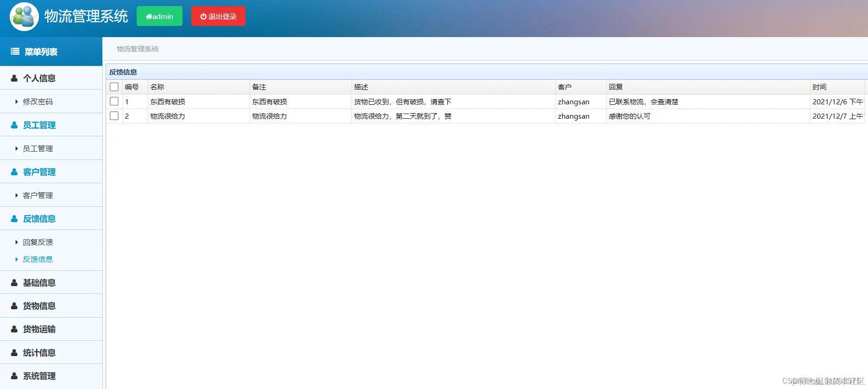Expand the 个人信息 menu section
Image resolution: width=868 pixels, height=389 pixels.
pyautogui.click(x=51, y=78)
